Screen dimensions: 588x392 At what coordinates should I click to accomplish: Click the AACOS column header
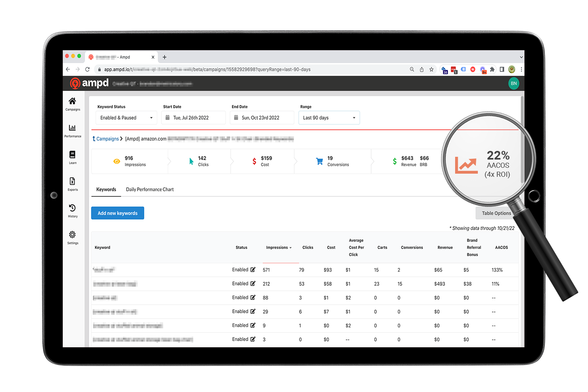[501, 248]
